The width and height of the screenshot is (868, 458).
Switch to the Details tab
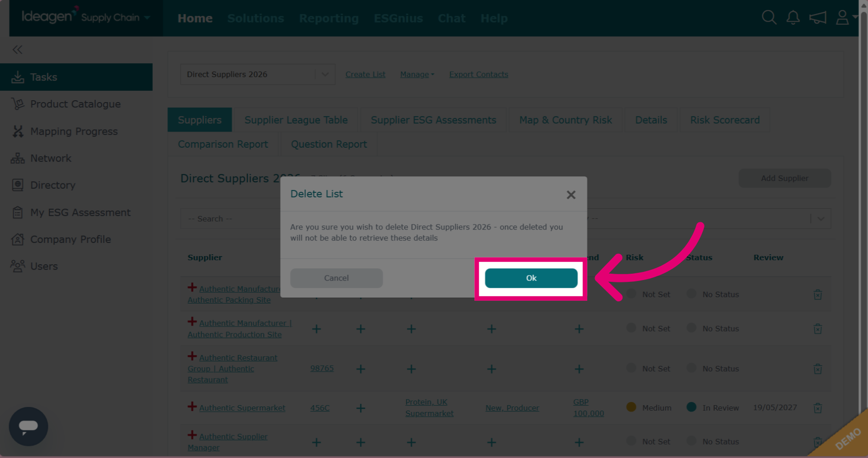tap(651, 120)
